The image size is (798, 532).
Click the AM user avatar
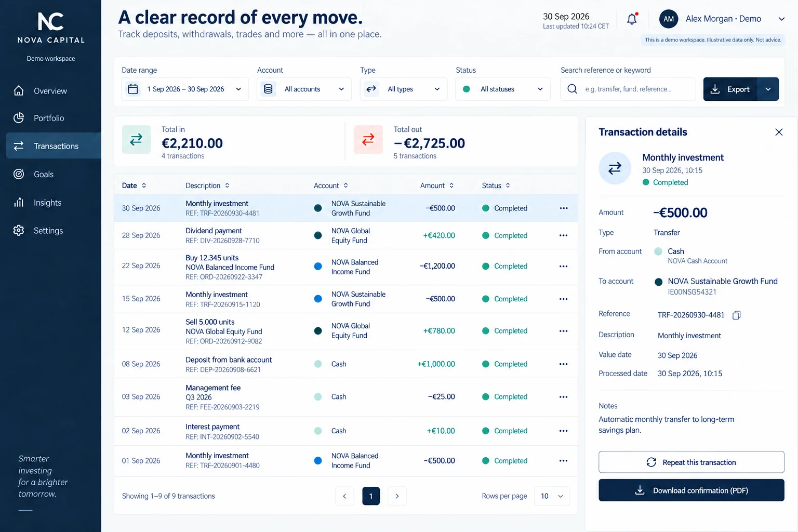coord(669,19)
